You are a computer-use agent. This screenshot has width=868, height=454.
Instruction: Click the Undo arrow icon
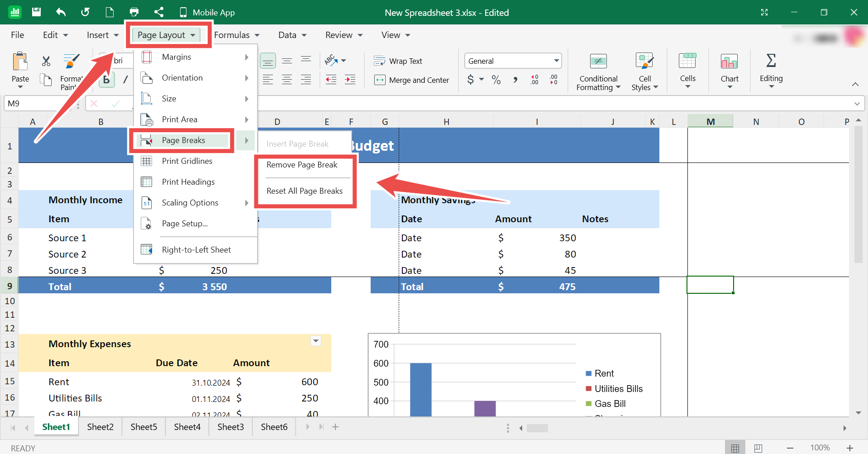(x=61, y=12)
